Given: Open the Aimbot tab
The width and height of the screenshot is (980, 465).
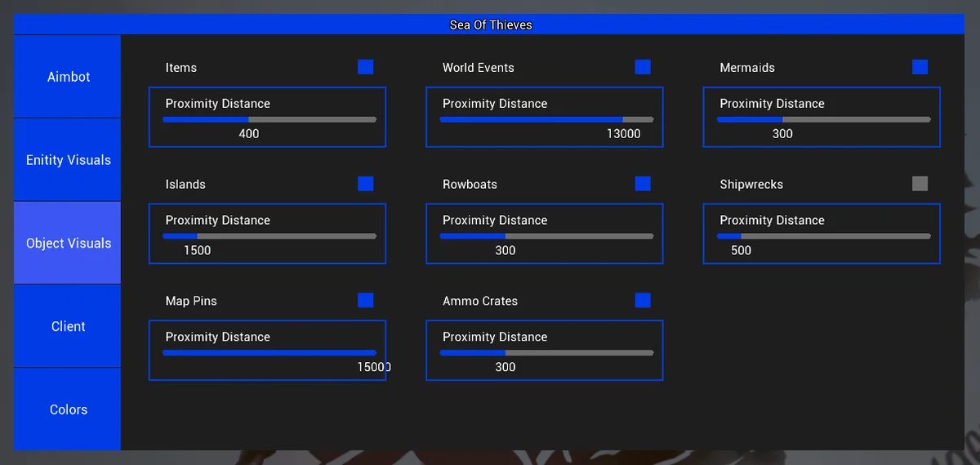Looking at the screenshot, I should pos(68,77).
